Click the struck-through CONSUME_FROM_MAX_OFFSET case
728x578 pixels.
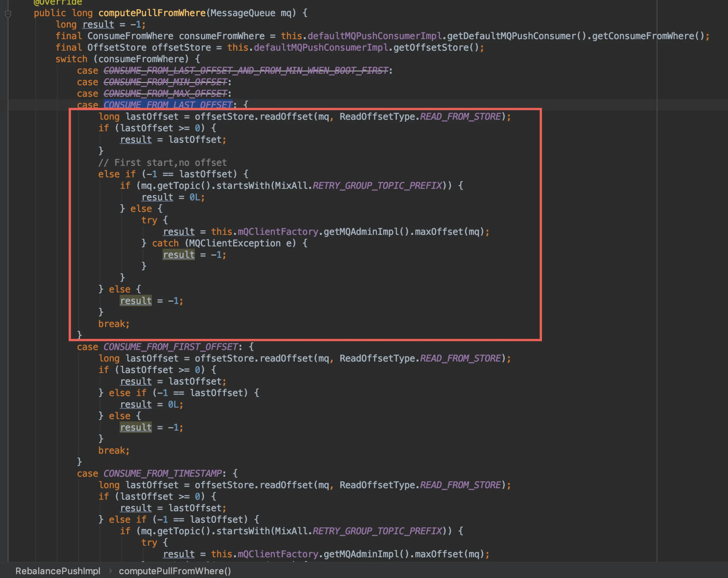pos(165,93)
